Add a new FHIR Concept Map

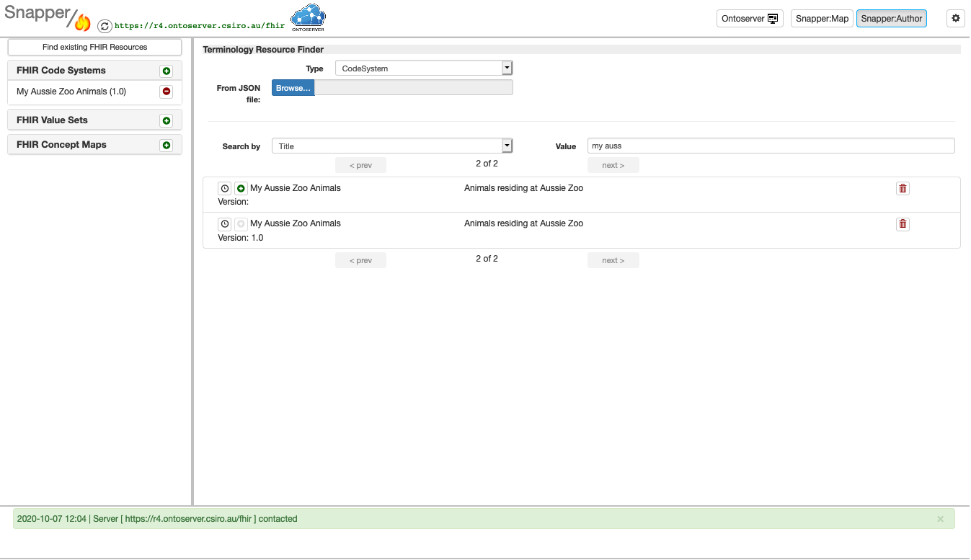point(167,145)
